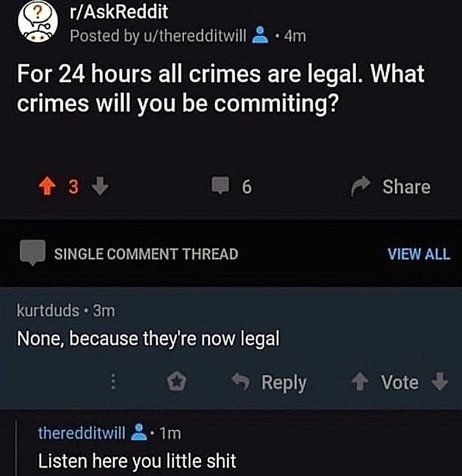Open three-dot options on kurtduds' comment

click(113, 381)
